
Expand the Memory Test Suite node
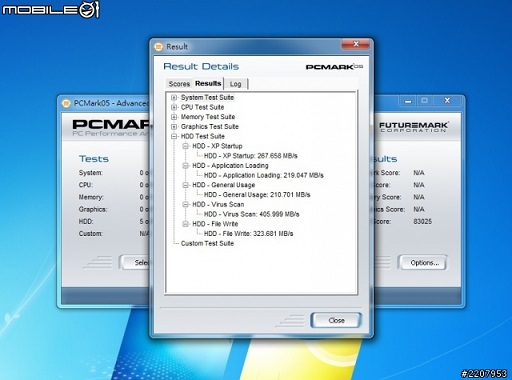[174, 117]
